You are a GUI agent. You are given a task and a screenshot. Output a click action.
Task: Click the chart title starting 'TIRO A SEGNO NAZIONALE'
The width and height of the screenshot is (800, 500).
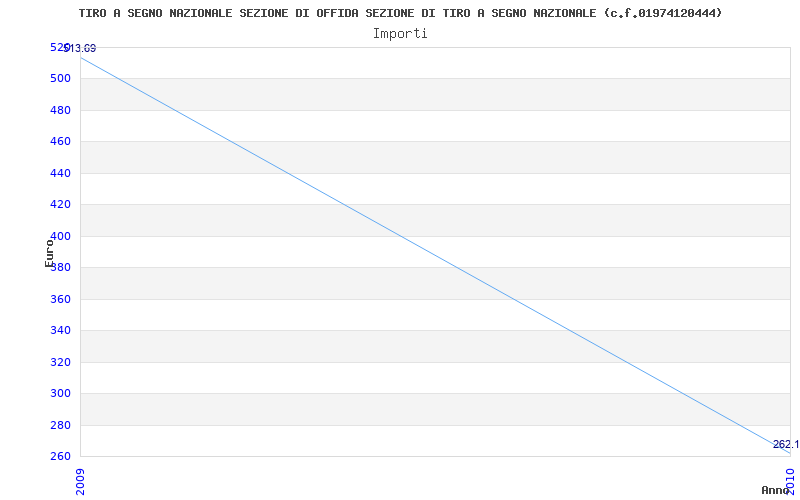pyautogui.click(x=401, y=13)
